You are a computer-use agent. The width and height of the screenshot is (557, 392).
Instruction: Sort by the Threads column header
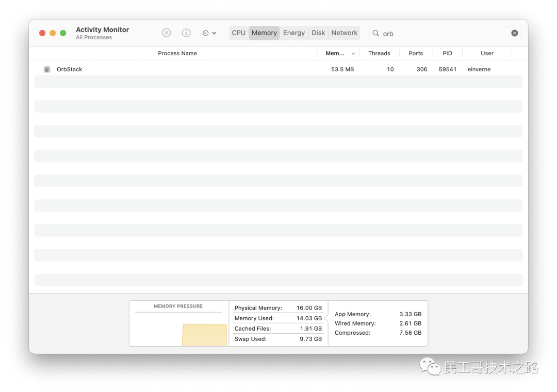tap(379, 53)
